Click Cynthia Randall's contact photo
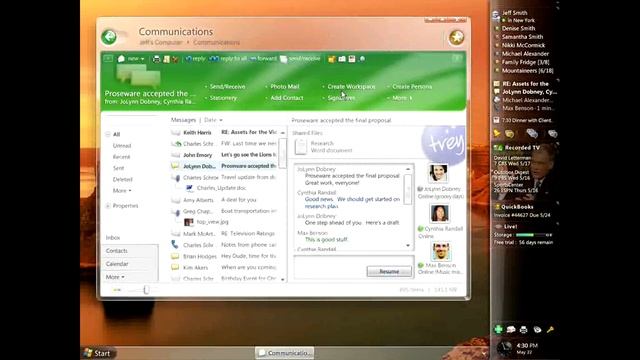This screenshot has width=640, height=360. point(439,213)
